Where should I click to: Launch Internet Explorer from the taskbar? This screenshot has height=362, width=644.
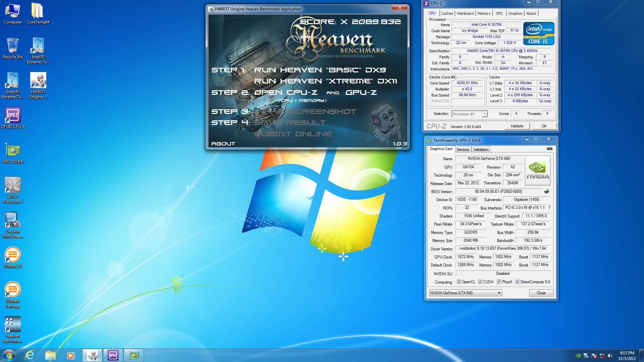30,355
